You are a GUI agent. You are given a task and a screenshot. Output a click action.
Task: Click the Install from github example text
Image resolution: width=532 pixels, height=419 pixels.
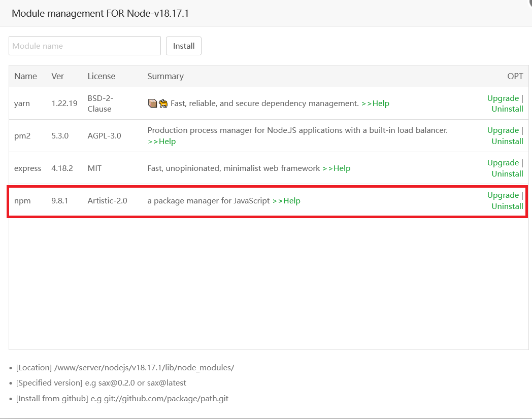pos(122,398)
